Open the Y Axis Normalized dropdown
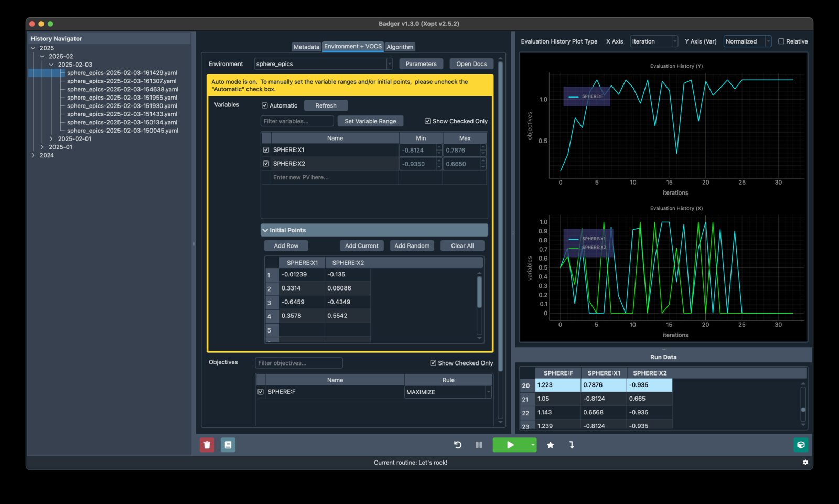Viewport: 839px width, 504px height. (x=747, y=41)
